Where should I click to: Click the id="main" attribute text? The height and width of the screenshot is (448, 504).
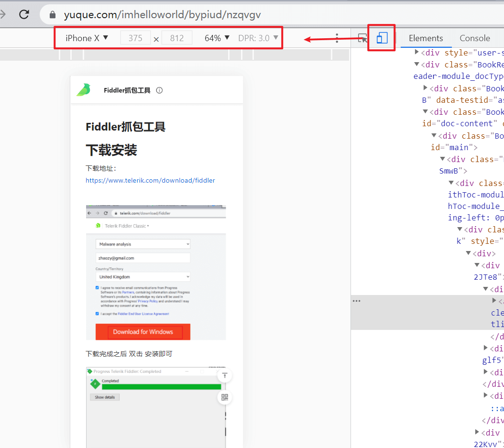point(452,148)
